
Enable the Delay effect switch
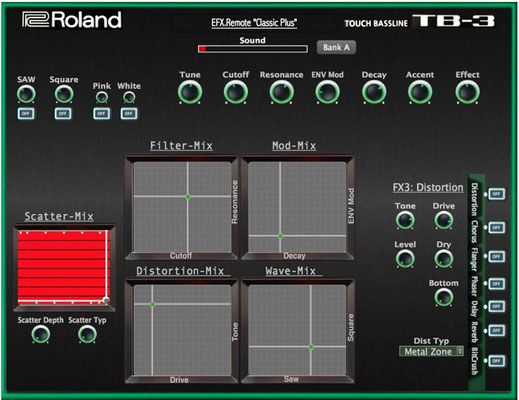pos(497,307)
